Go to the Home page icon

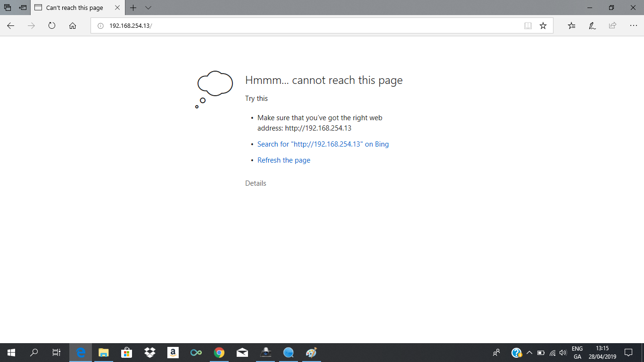[x=73, y=26]
